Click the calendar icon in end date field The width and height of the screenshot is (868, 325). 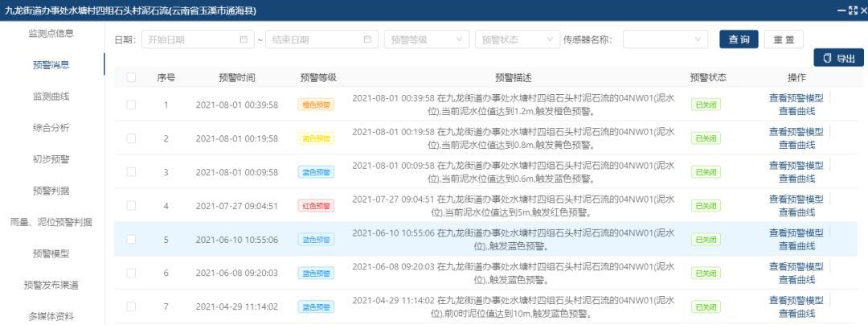[x=367, y=39]
